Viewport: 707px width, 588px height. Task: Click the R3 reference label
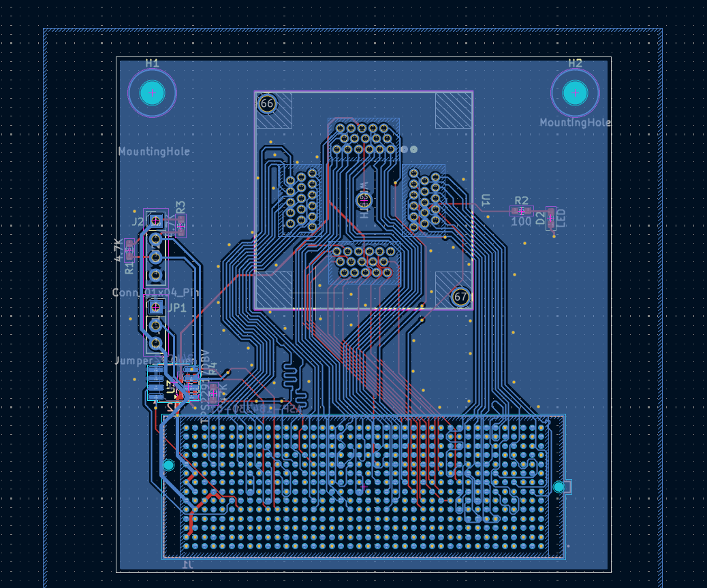[x=180, y=208]
